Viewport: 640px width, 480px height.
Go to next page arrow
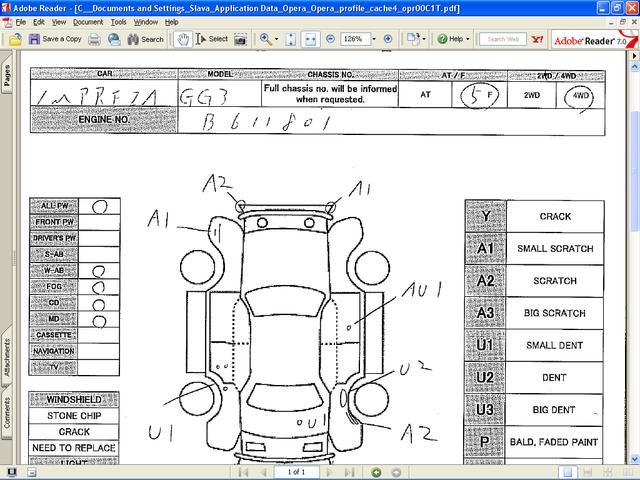pyautogui.click(x=329, y=472)
